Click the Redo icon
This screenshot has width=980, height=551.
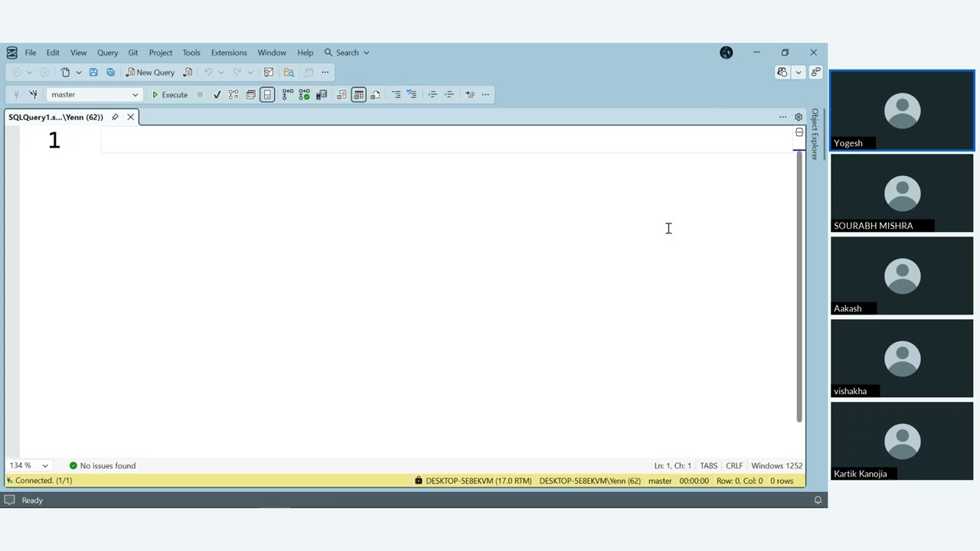237,72
